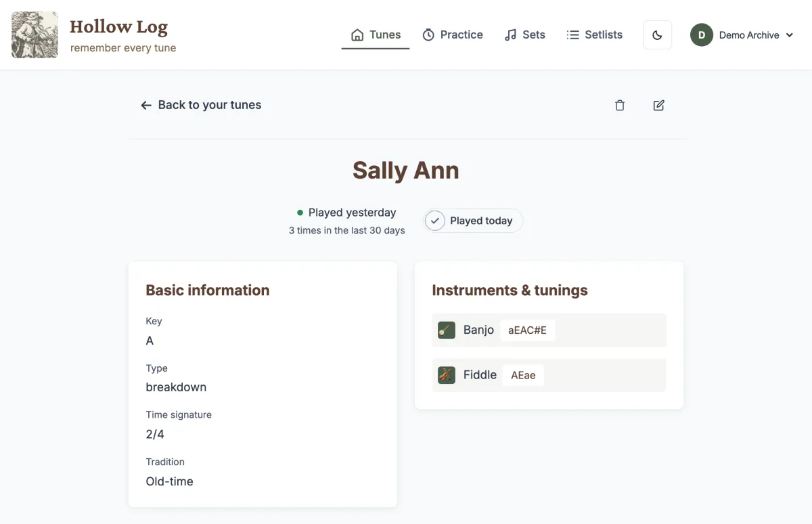Screen dimensions: 812x524
Task: Click the house icon beside Tunes
Action: tap(357, 35)
